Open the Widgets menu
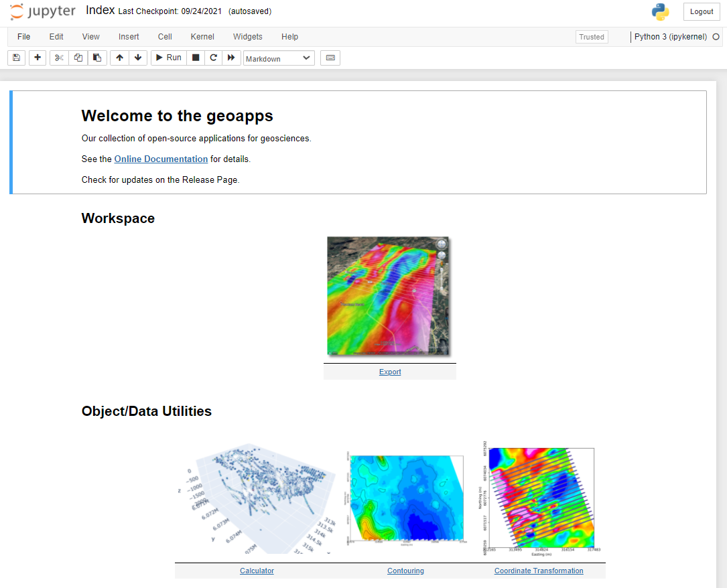 click(248, 37)
